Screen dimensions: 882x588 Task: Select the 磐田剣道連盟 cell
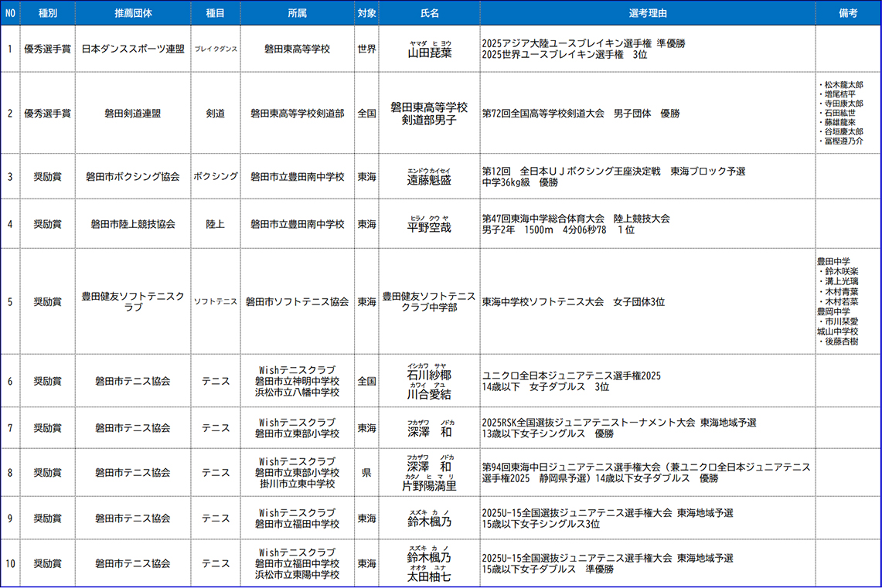pyautogui.click(x=132, y=113)
